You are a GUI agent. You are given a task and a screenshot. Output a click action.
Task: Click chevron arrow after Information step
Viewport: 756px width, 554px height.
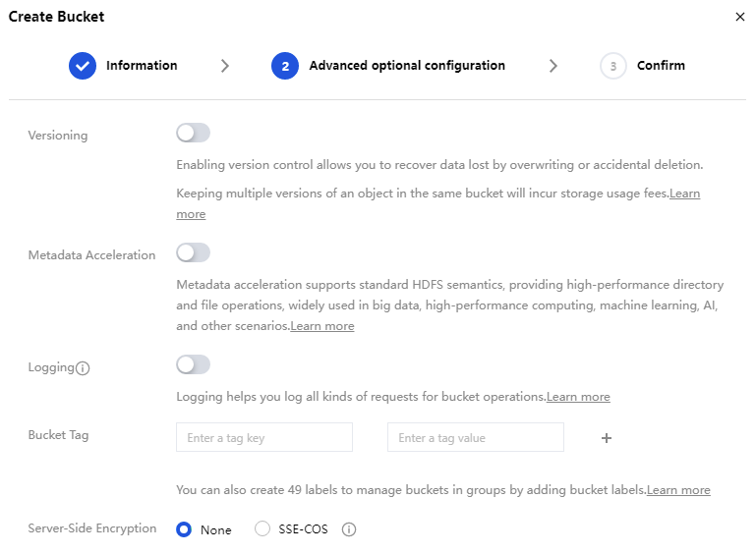[x=225, y=66]
